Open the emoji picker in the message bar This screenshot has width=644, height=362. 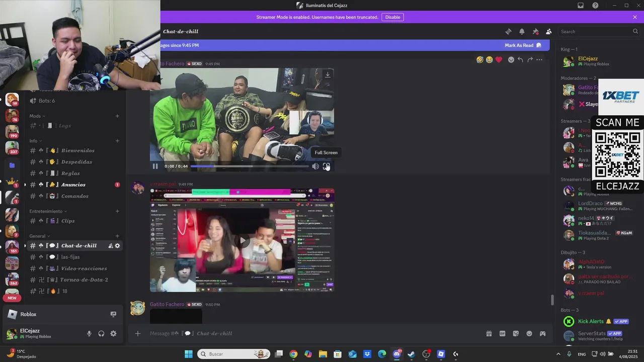click(x=529, y=333)
